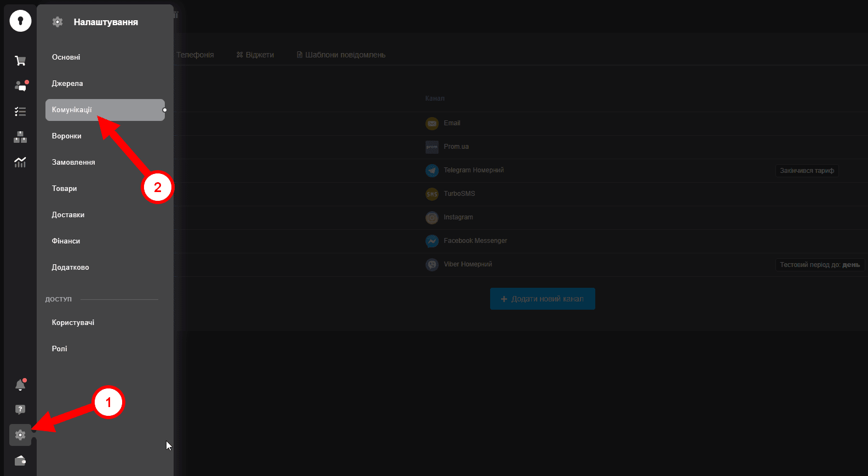Screen dimensions: 868x476
Task: Click the Prom.ua channel name
Action: pyautogui.click(x=456, y=147)
